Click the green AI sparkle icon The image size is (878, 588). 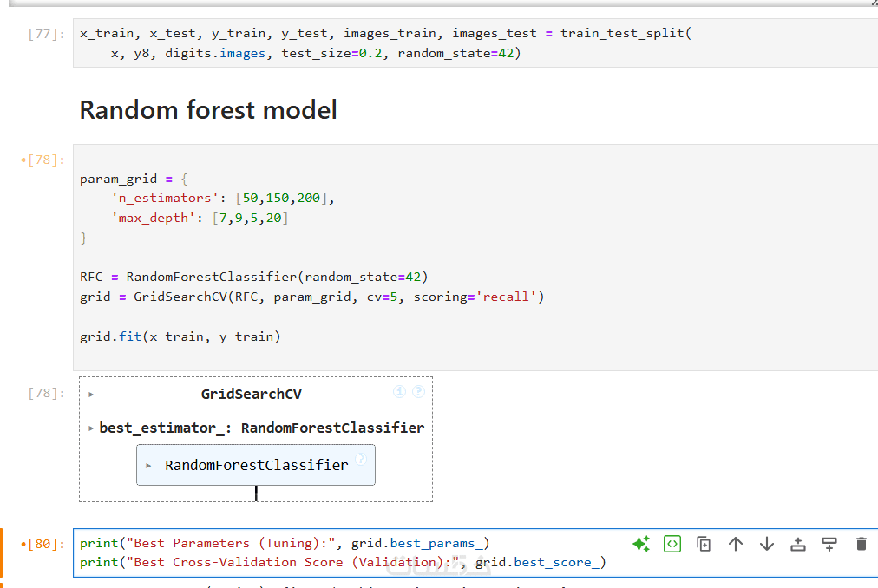[641, 544]
